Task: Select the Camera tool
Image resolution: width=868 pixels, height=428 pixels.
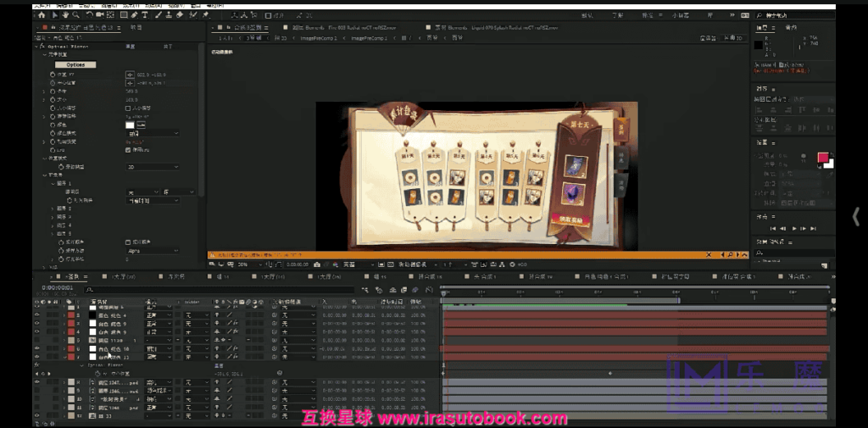Action: 100,15
